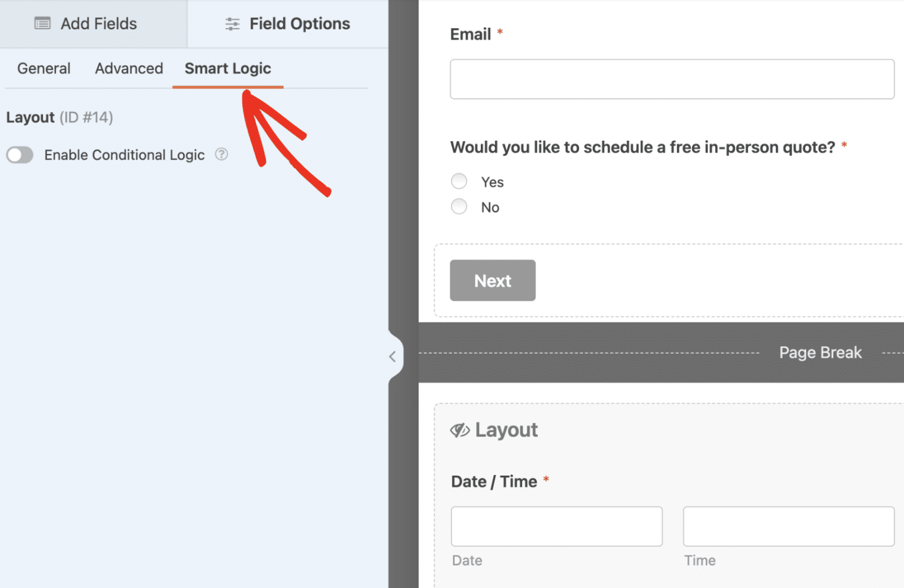
Task: Enable the Conditional Logic toggle
Action: coord(19,155)
